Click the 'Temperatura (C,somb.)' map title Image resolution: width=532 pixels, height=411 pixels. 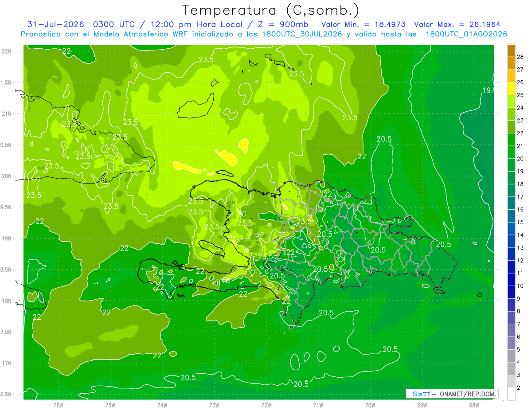pyautogui.click(x=270, y=11)
